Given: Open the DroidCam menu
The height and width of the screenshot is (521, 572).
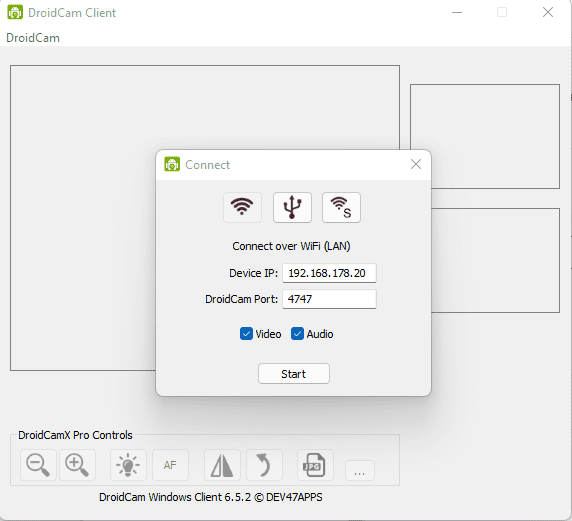Looking at the screenshot, I should pos(33,38).
